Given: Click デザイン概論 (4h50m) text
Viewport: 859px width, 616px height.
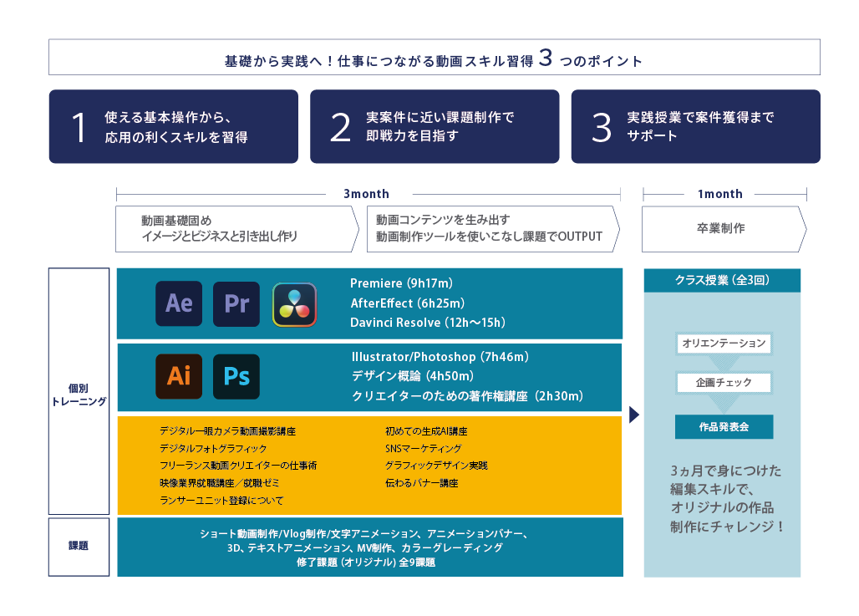Looking at the screenshot, I should [x=413, y=376].
